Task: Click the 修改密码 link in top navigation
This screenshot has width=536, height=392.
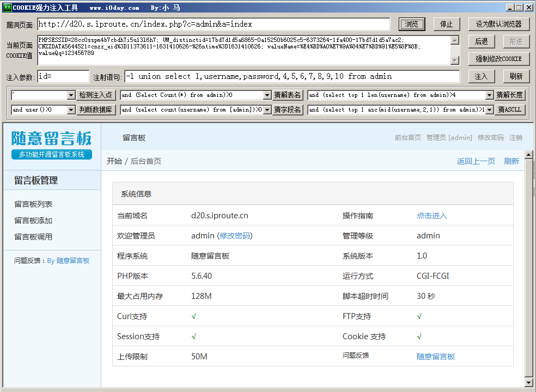Action: pyautogui.click(x=490, y=138)
